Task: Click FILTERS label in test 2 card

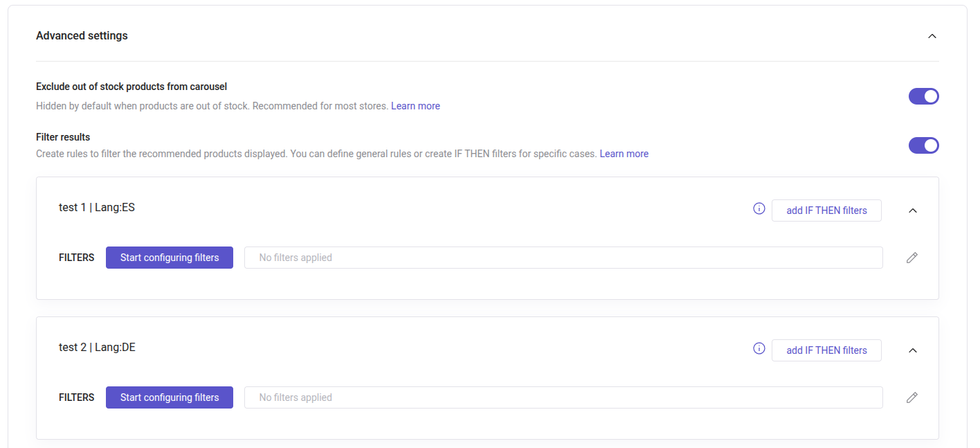Action: tap(77, 397)
